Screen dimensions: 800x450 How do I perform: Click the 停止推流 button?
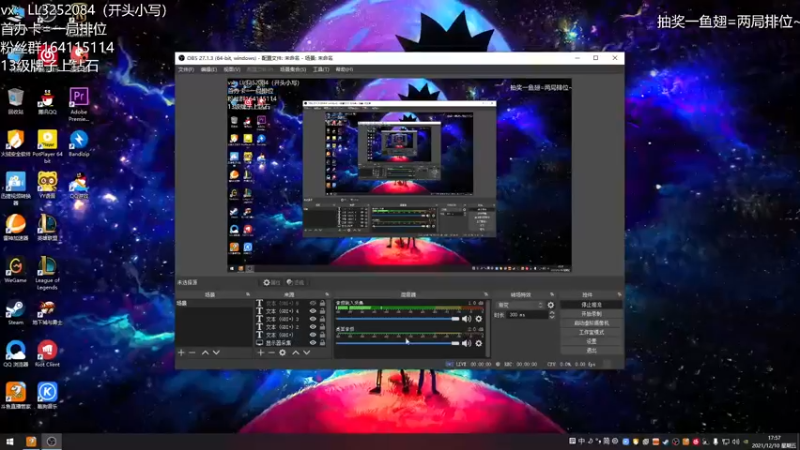click(591, 305)
